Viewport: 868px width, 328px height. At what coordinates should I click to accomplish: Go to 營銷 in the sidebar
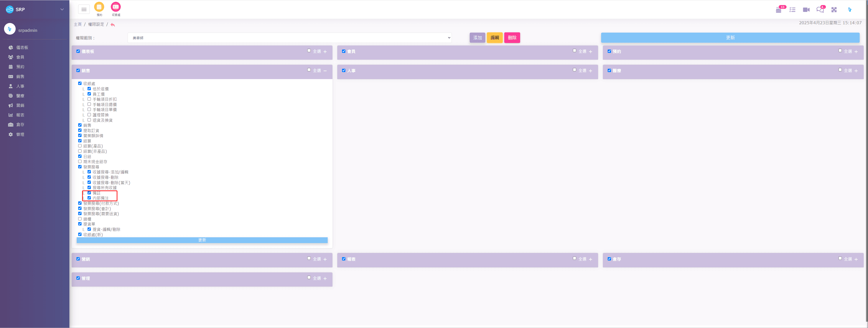click(x=20, y=105)
